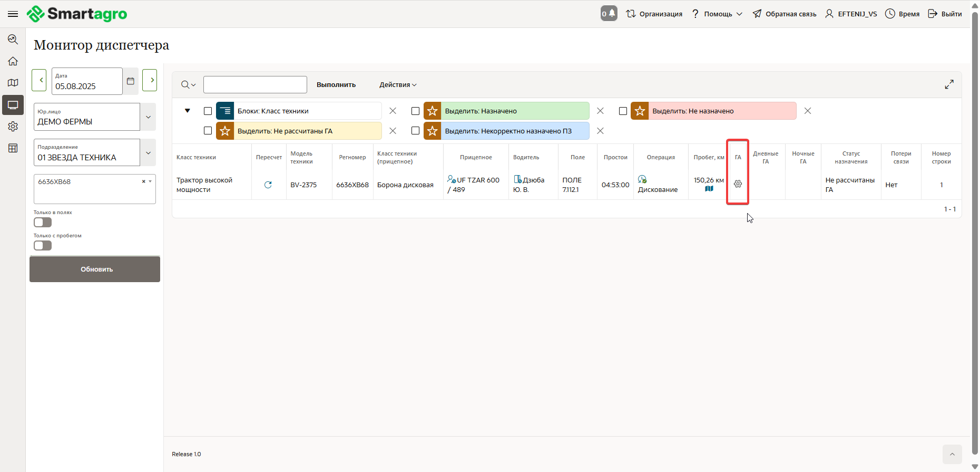The width and height of the screenshot is (980, 472).
Task: Open the Помощь menu
Action: point(717,14)
